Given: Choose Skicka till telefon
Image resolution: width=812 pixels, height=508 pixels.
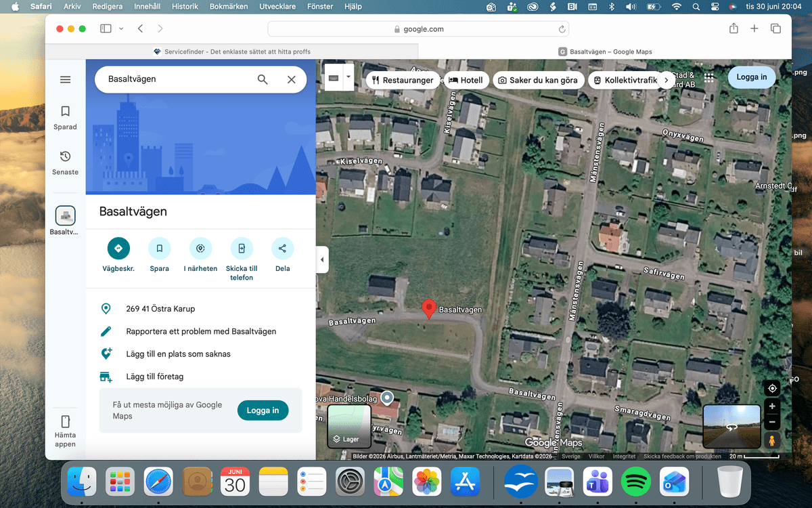Looking at the screenshot, I should tap(242, 259).
